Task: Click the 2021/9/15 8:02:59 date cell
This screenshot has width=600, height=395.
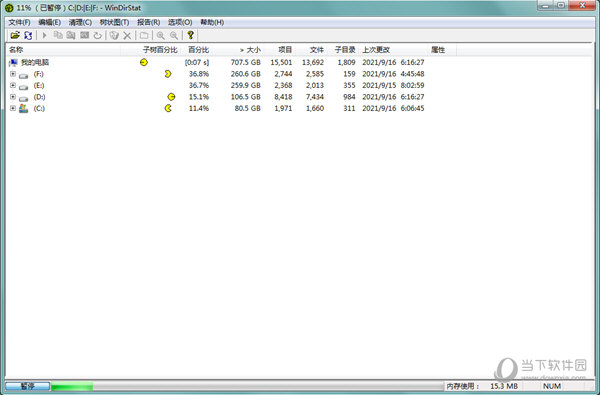Action: [393, 85]
